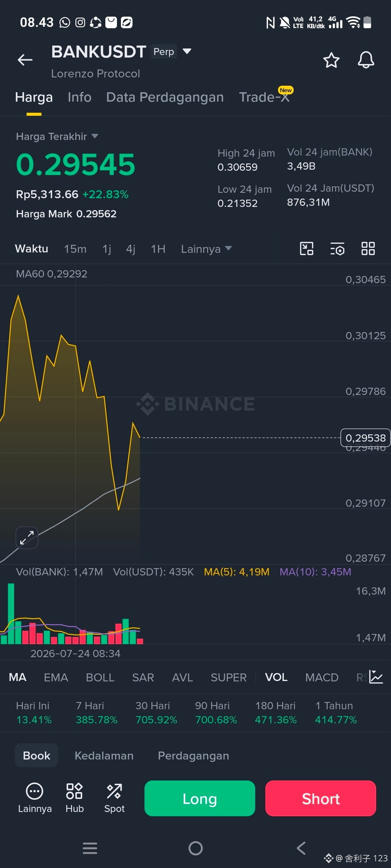The width and height of the screenshot is (391, 868).
Task: Tap the Perp label
Action: [164, 52]
